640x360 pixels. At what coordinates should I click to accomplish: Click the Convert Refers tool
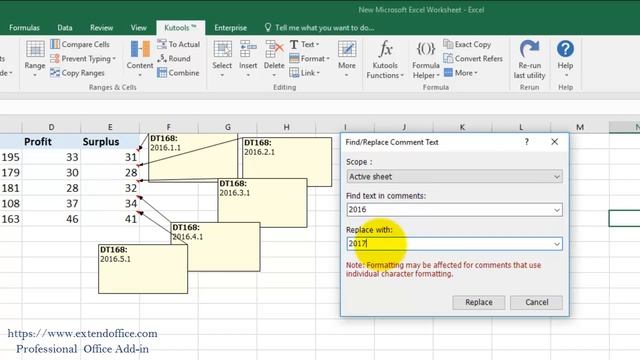click(x=473, y=58)
